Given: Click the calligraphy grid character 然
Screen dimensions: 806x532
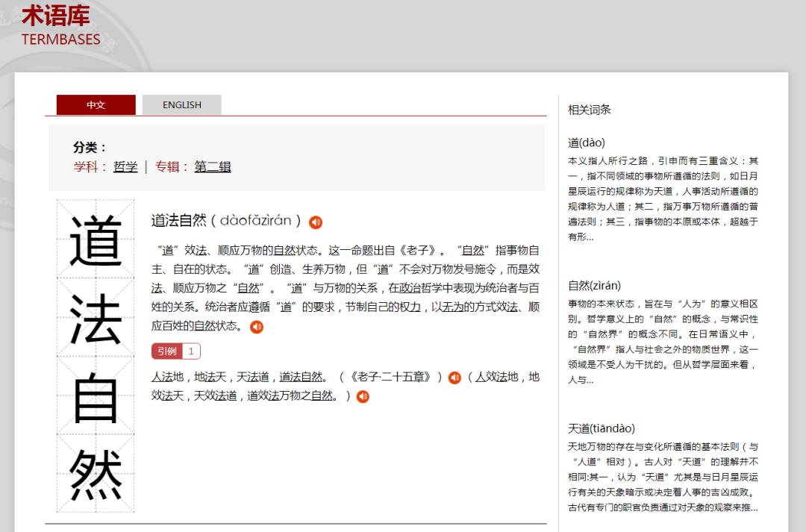Looking at the screenshot, I should tap(96, 473).
